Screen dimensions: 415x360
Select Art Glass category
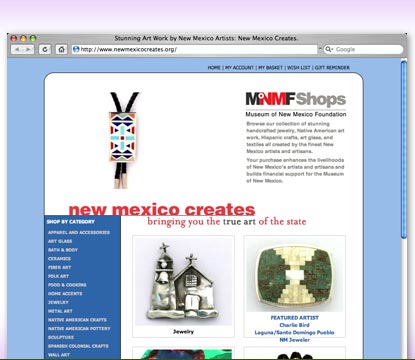tap(60, 241)
